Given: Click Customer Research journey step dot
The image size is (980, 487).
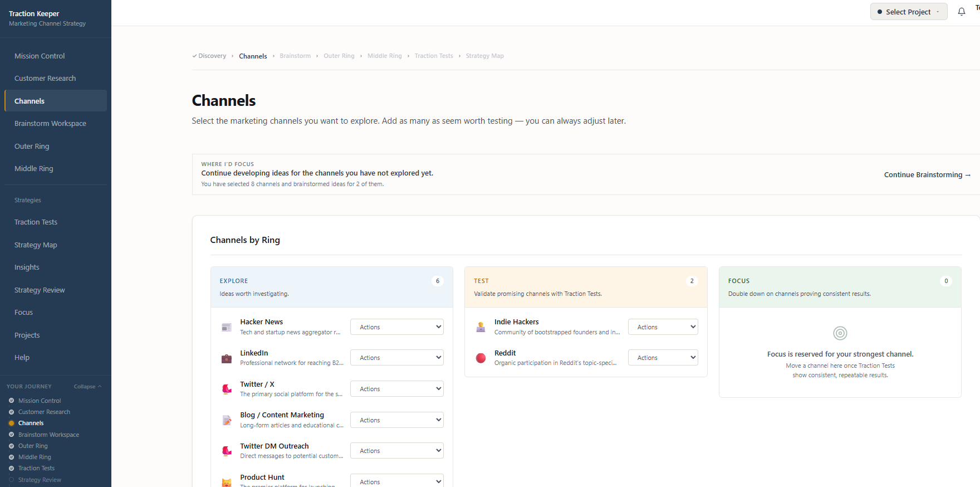Looking at the screenshot, I should 11,412.
